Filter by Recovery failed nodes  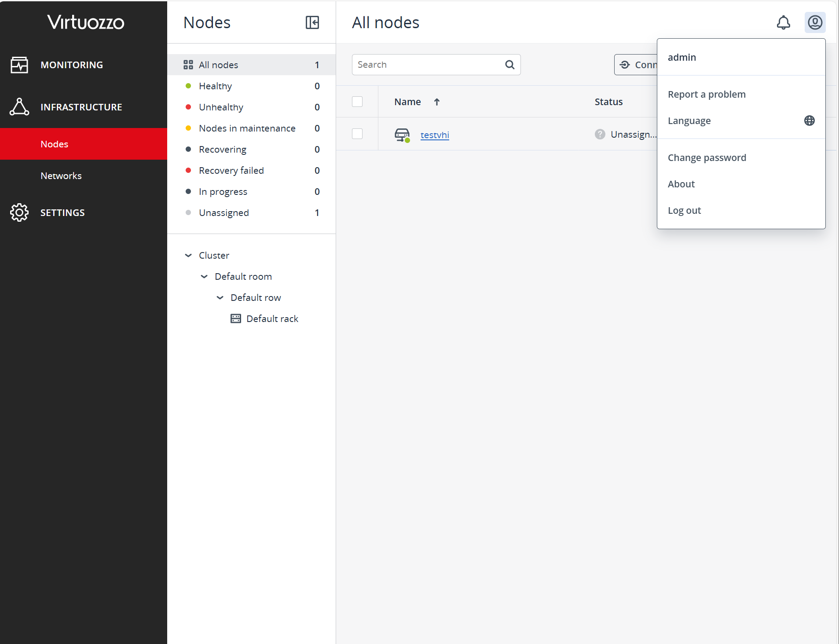(252, 170)
